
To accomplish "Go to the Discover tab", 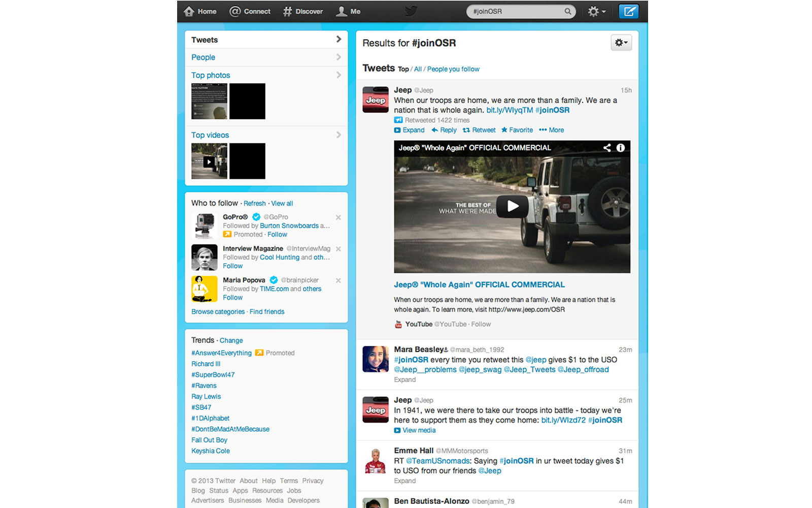I will (x=303, y=11).
